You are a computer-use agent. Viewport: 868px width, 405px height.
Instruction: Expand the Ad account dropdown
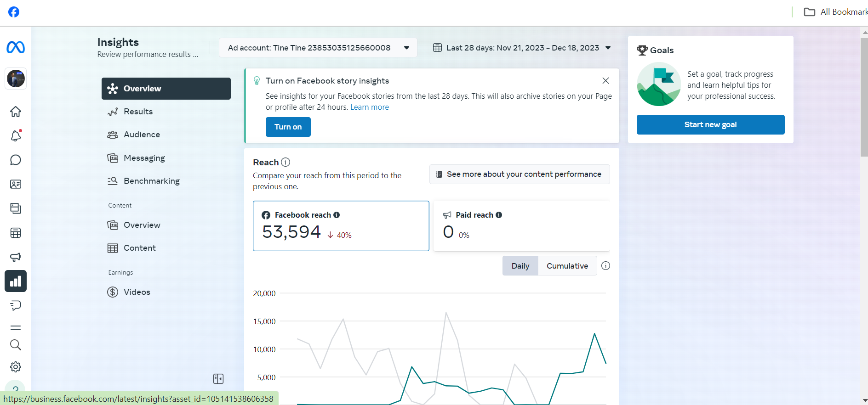pyautogui.click(x=318, y=48)
